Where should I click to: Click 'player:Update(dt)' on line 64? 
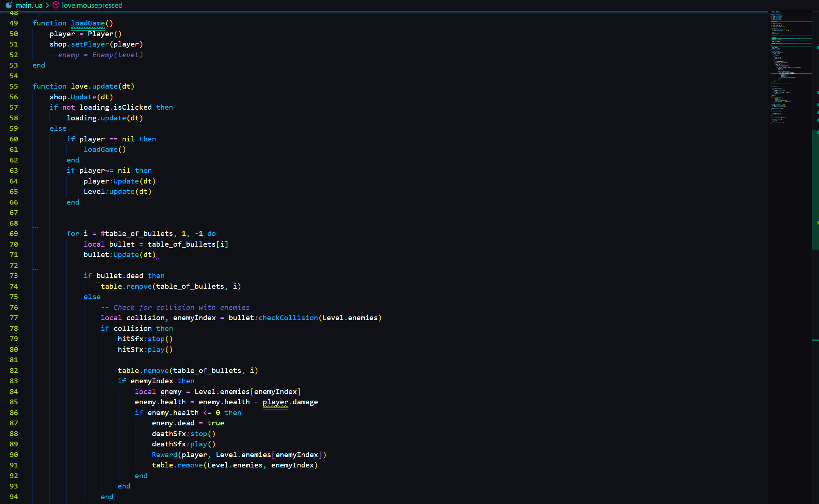click(x=120, y=181)
